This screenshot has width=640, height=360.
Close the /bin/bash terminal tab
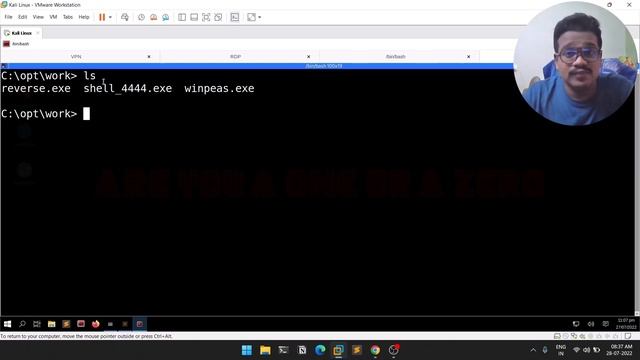point(469,57)
